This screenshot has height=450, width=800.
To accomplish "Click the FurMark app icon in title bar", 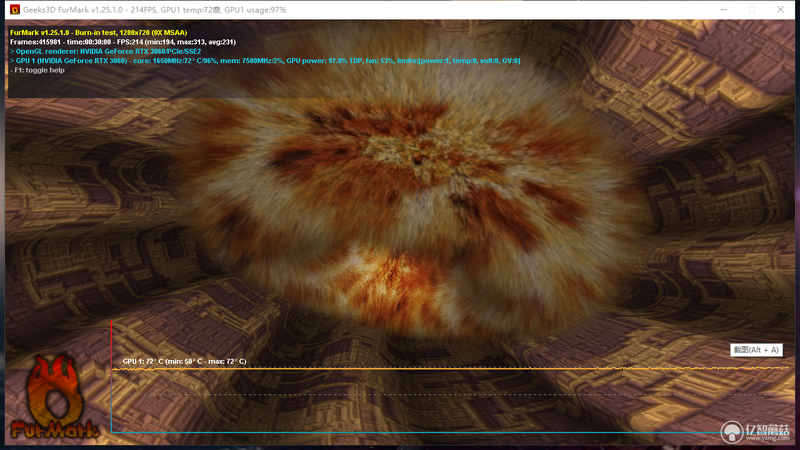I will click(x=15, y=10).
